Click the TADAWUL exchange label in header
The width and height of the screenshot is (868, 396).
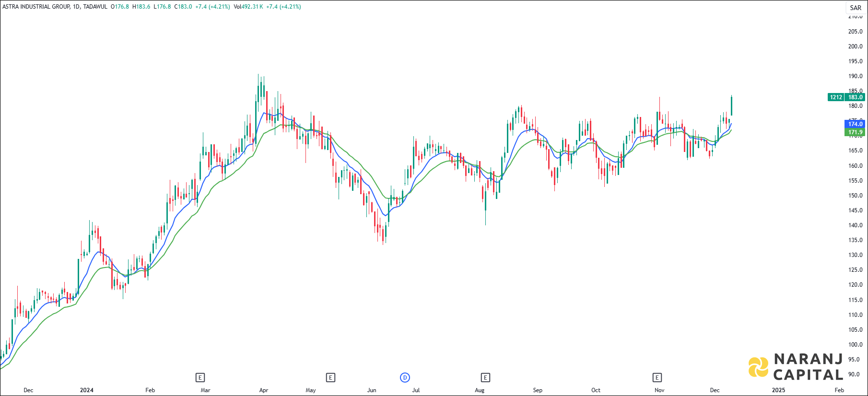[x=95, y=7]
